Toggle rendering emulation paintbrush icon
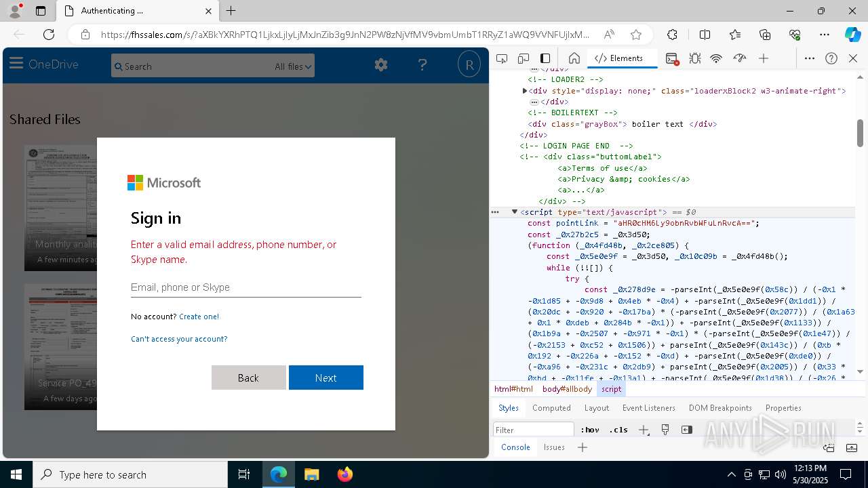 tap(665, 430)
